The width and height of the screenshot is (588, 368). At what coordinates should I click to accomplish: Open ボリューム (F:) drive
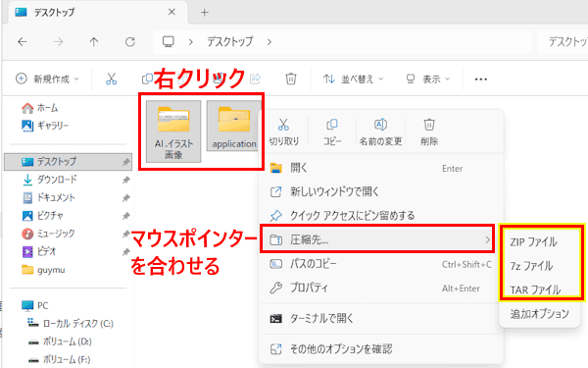(60, 359)
